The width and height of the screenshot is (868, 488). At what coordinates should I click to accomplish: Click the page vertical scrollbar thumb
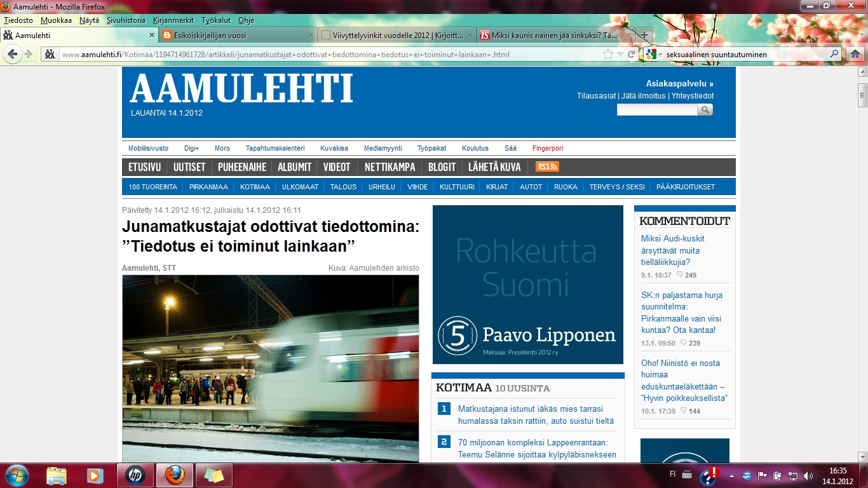pos(863,95)
